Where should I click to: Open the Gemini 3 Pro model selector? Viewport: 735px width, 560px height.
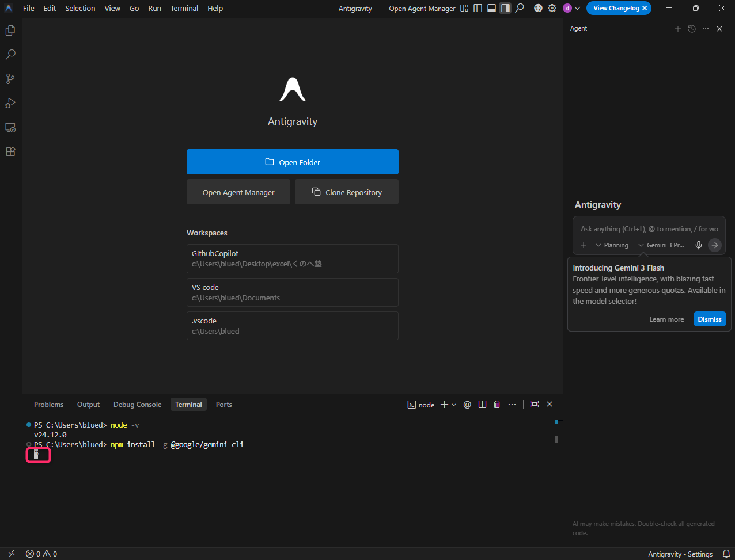click(661, 245)
